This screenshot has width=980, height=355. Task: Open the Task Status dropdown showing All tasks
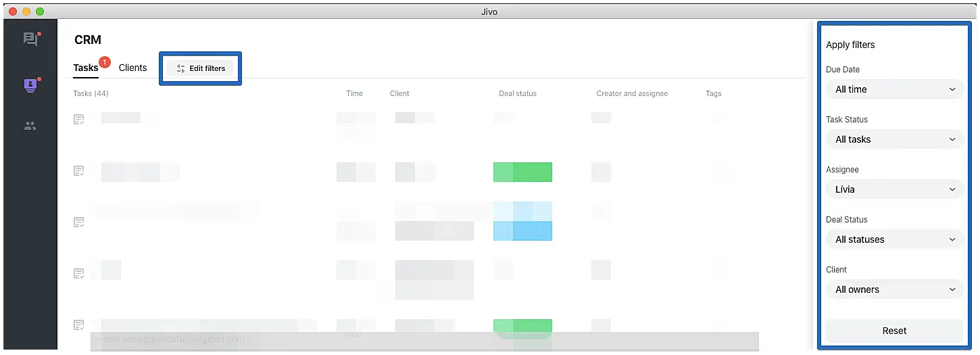point(895,139)
